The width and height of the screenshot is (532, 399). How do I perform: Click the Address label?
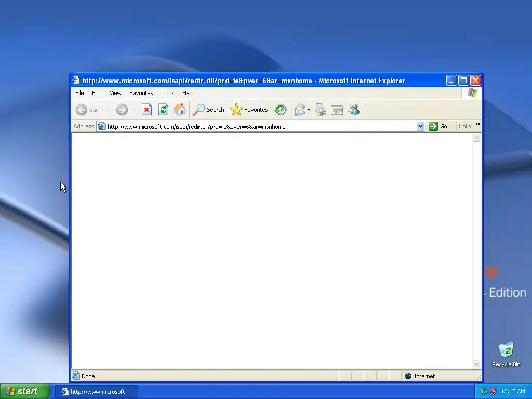(84, 126)
